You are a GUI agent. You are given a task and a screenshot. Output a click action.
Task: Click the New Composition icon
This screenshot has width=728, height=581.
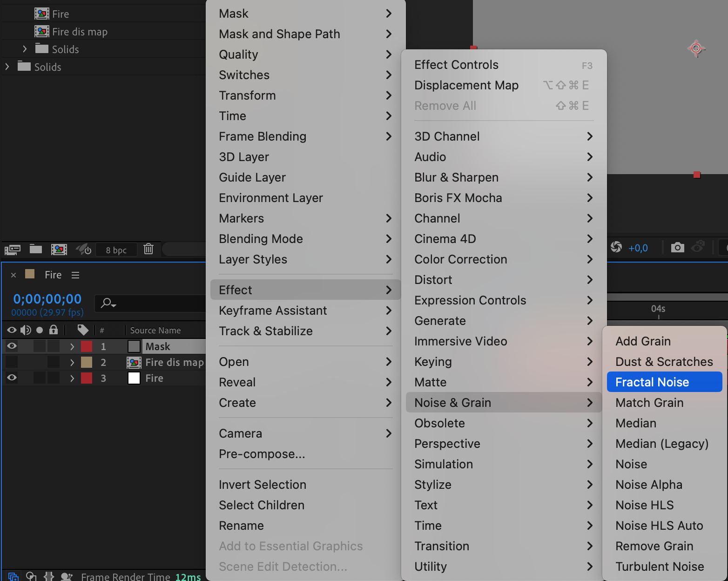(x=59, y=250)
